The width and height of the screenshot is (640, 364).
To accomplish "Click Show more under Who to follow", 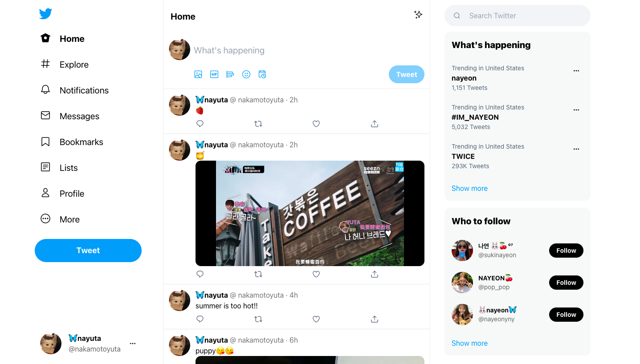I will (469, 343).
